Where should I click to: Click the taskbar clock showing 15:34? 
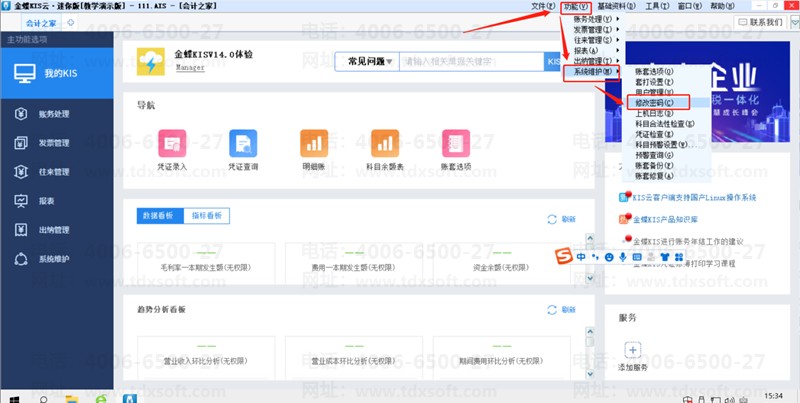coord(774,396)
